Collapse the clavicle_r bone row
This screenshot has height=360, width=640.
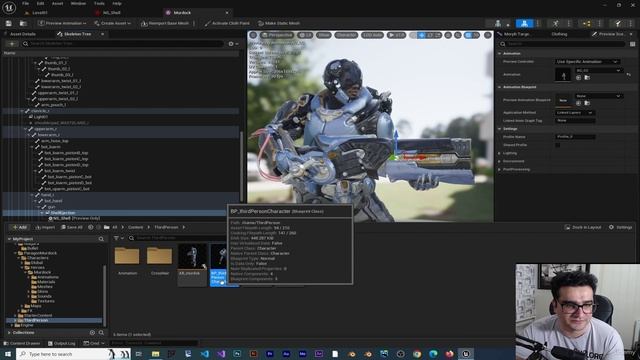click(22, 111)
